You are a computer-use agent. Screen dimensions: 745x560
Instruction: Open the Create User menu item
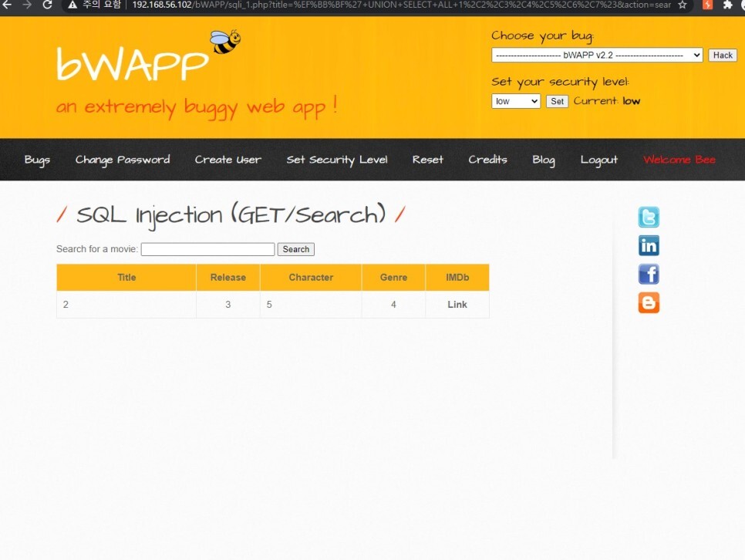[x=228, y=160]
